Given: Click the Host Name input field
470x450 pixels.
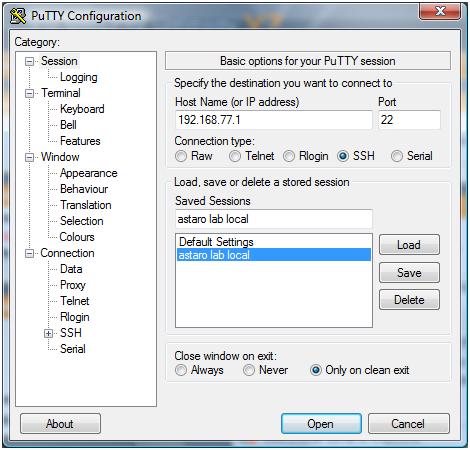Looking at the screenshot, I should pyautogui.click(x=274, y=120).
